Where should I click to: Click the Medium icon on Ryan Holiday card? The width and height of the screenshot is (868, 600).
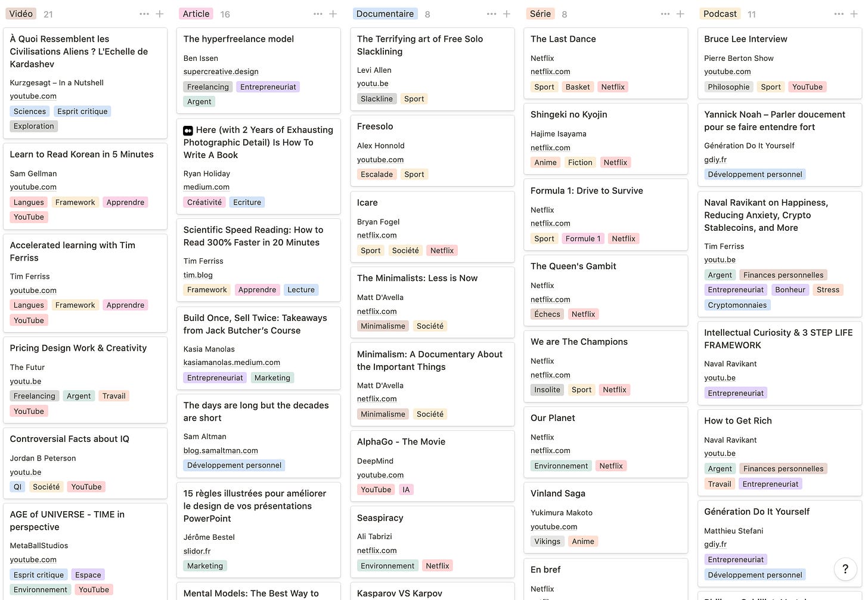(x=188, y=130)
